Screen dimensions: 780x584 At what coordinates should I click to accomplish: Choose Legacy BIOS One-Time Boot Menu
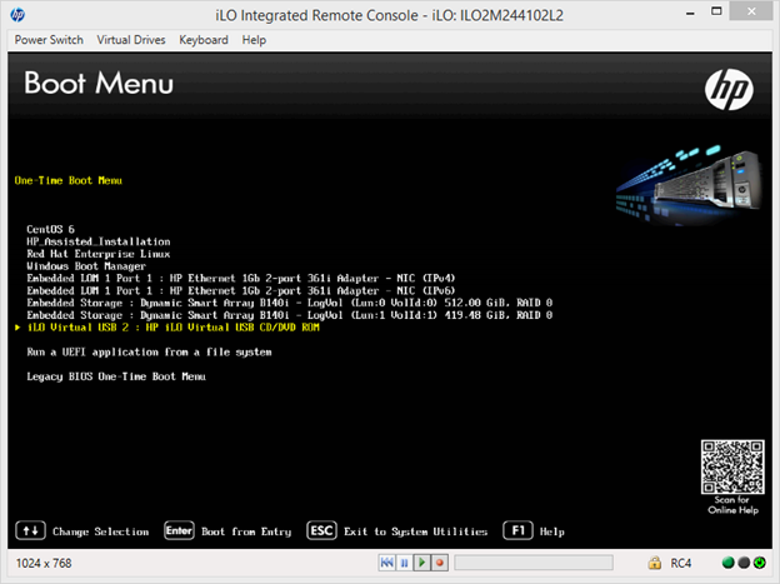116,377
